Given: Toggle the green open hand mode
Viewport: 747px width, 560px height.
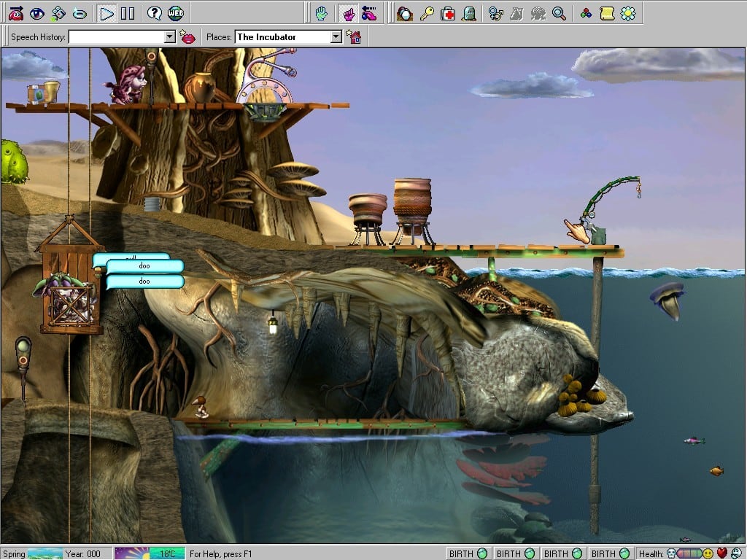Looking at the screenshot, I should point(321,12).
